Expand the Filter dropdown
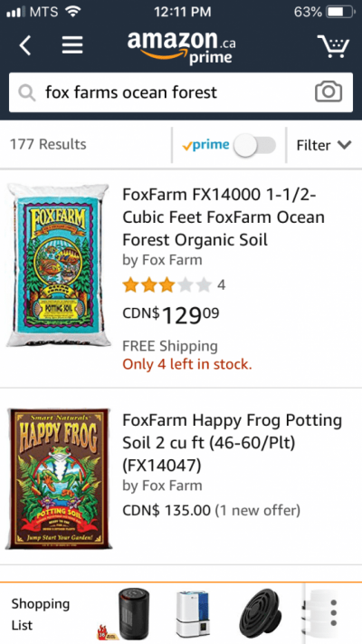This screenshot has height=644, width=362. click(324, 145)
